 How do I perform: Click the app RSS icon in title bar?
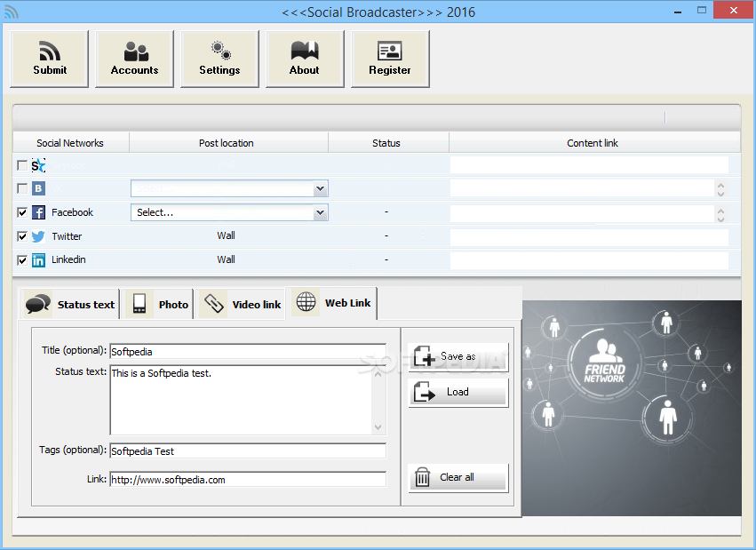coord(11,12)
